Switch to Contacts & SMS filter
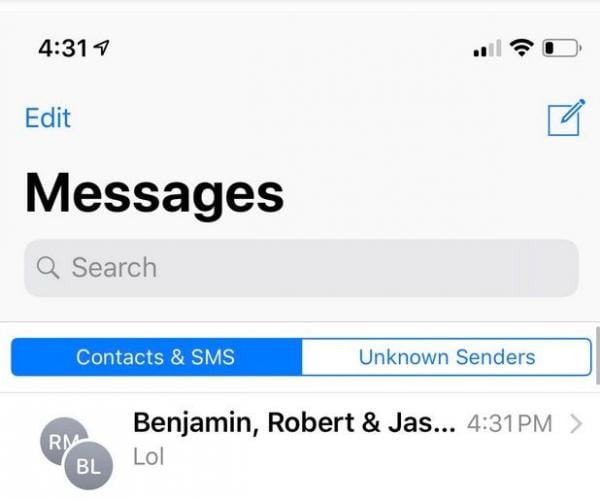The image size is (600, 500). coord(157,357)
